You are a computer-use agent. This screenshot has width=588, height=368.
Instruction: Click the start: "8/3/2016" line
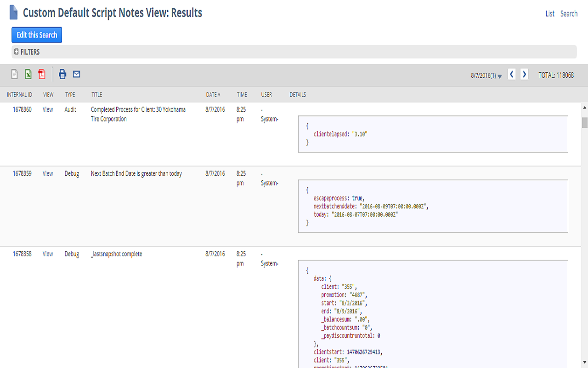344,303
